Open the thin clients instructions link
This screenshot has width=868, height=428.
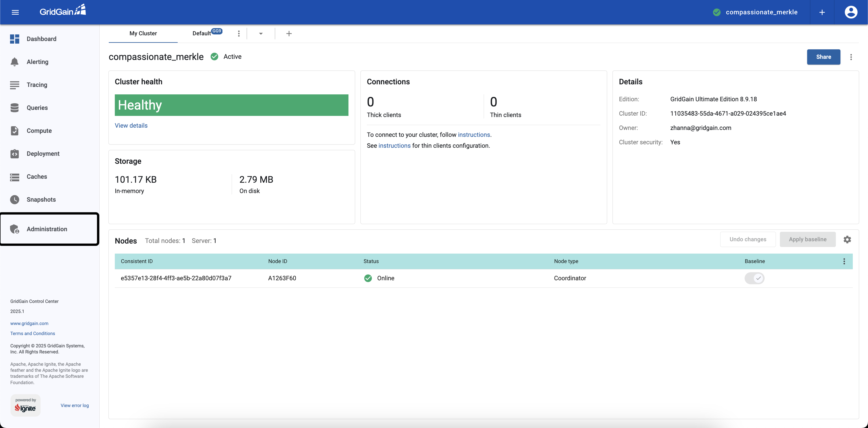394,145
